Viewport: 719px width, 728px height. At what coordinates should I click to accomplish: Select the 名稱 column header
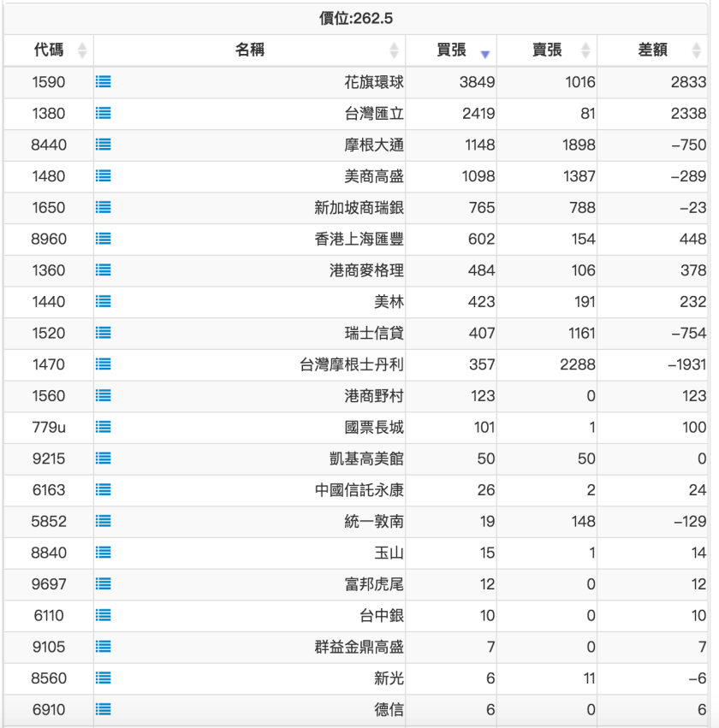tap(253, 50)
